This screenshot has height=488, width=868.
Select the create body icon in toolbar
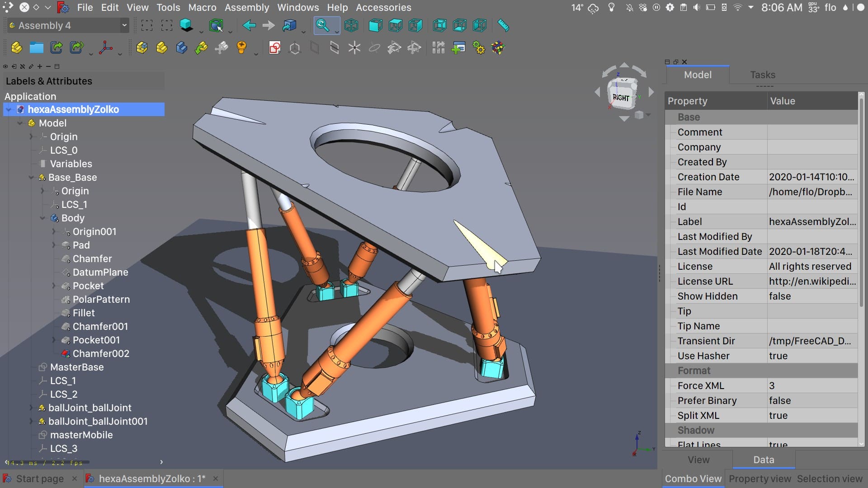[183, 47]
